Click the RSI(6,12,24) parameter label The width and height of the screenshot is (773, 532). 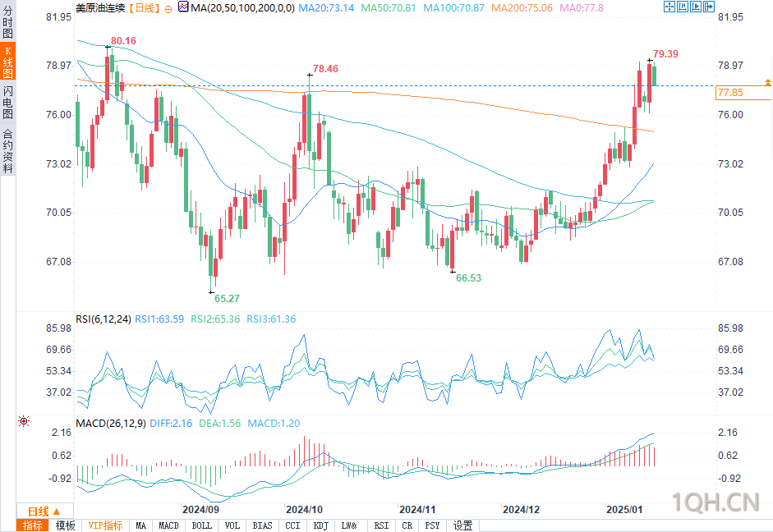pos(103,319)
